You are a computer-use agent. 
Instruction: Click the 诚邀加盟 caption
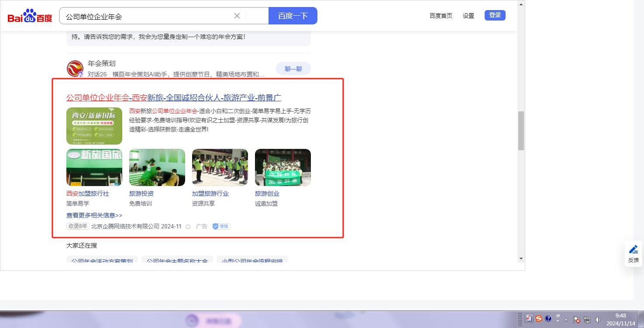coord(266,204)
